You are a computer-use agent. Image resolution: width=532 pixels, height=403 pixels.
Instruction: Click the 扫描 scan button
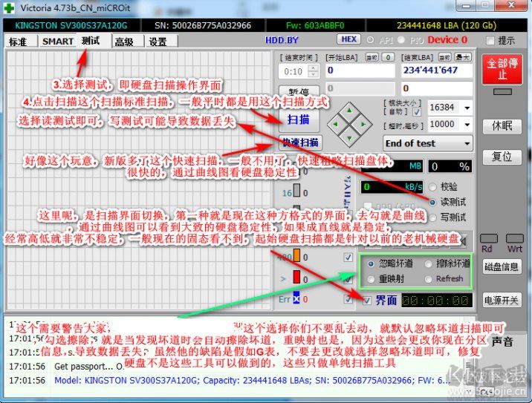[x=299, y=119]
